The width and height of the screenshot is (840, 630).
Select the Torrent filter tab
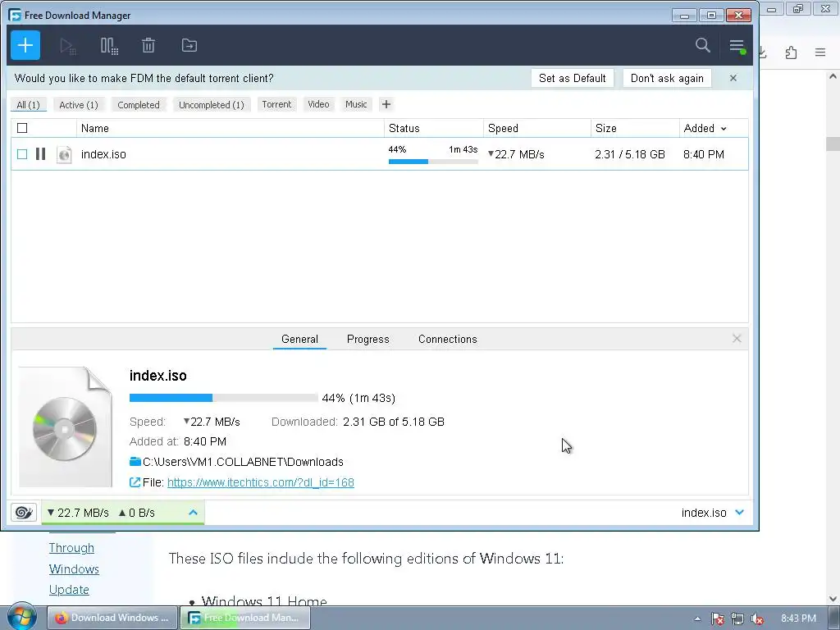click(x=276, y=104)
